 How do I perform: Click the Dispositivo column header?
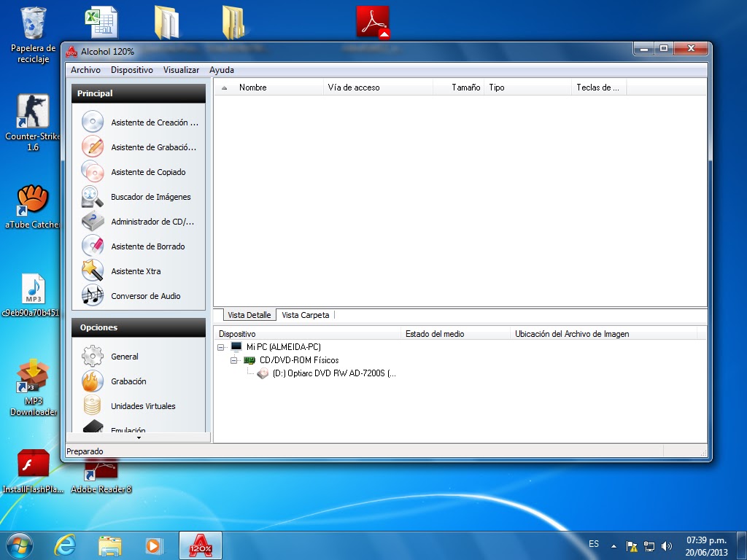[x=308, y=334]
